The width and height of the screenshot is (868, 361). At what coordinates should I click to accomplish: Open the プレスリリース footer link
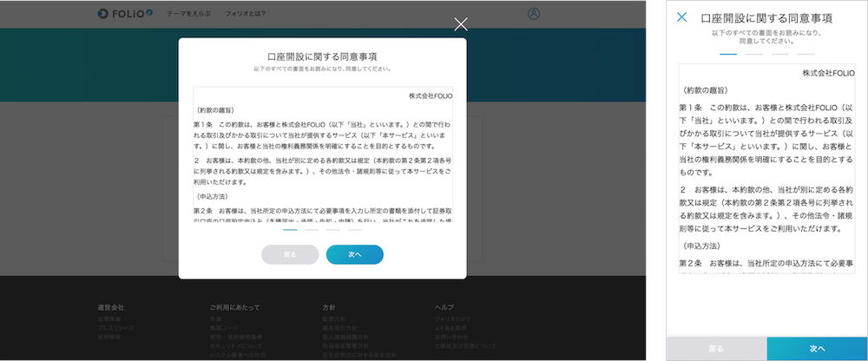114,330
